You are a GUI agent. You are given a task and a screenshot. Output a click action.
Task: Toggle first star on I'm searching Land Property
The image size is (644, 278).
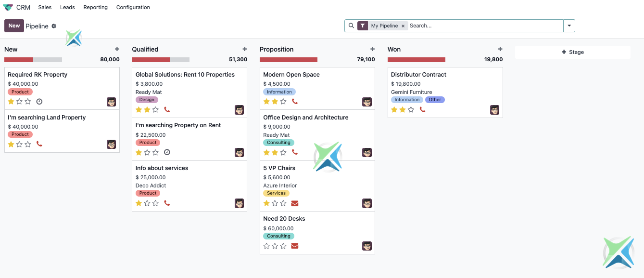(11, 144)
